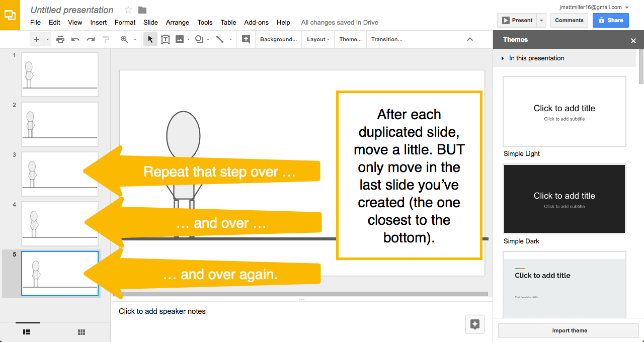Screen dimensions: 644x342
Task: Select slide 2 thumbnail
Action: 60,124
